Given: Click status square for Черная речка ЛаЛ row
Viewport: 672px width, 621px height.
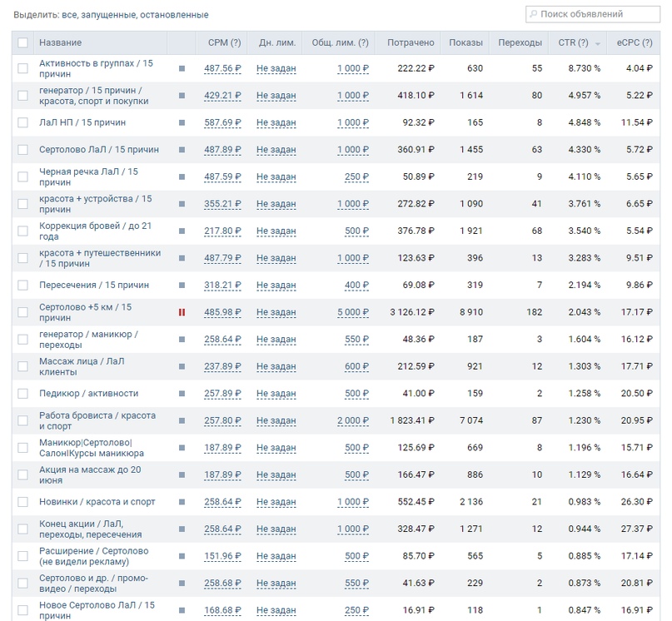Looking at the screenshot, I should (182, 176).
